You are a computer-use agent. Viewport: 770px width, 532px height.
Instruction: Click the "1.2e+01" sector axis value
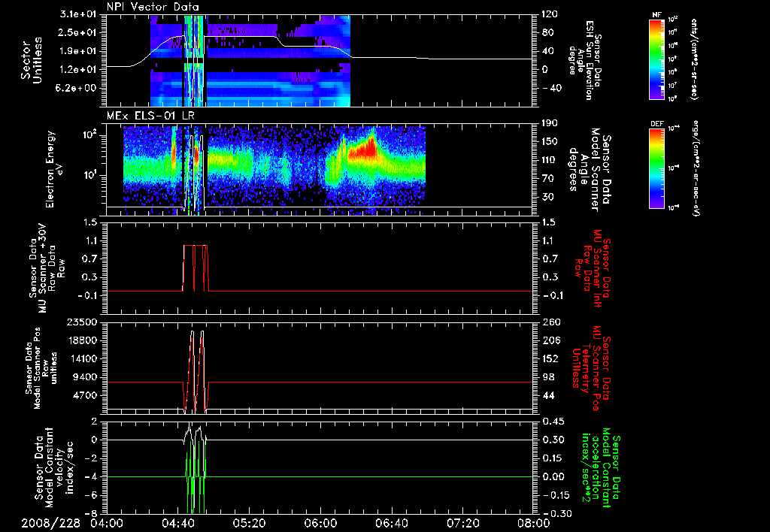[x=78, y=70]
